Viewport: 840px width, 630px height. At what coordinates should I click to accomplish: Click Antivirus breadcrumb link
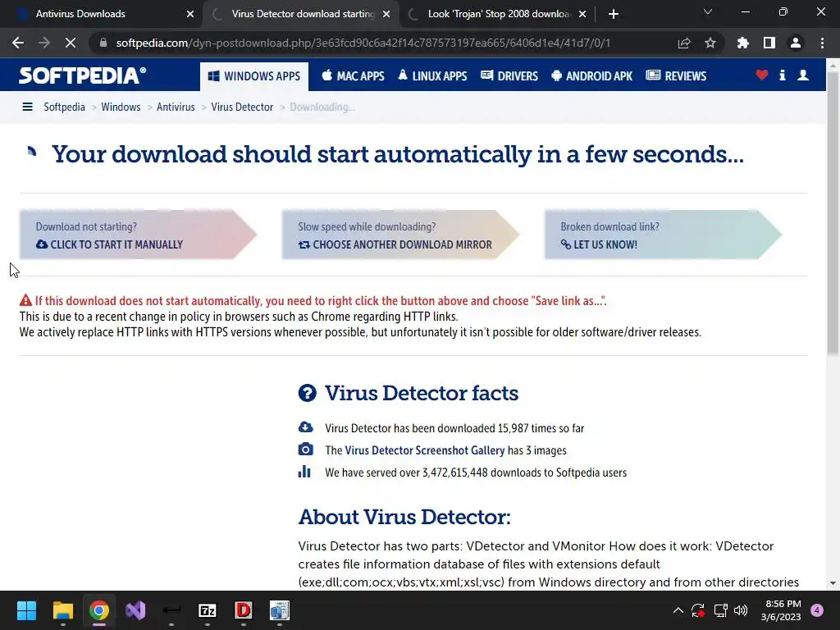coord(176,107)
